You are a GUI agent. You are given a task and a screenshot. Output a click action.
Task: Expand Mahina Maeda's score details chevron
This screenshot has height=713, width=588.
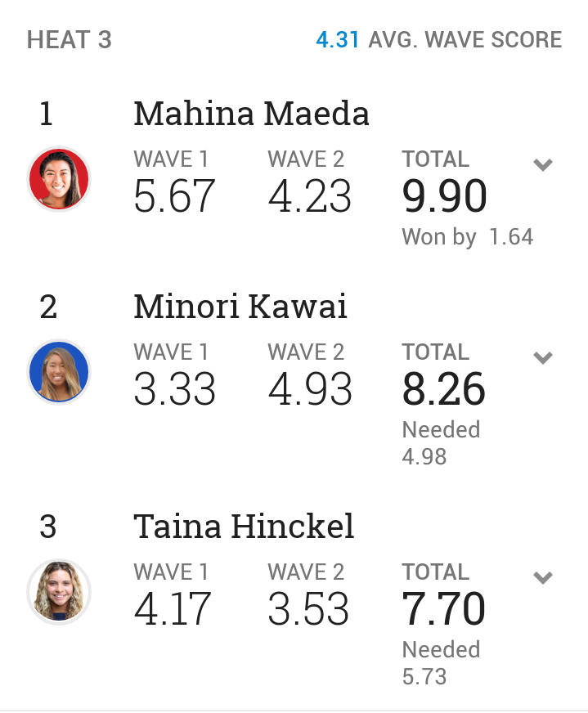pyautogui.click(x=542, y=164)
